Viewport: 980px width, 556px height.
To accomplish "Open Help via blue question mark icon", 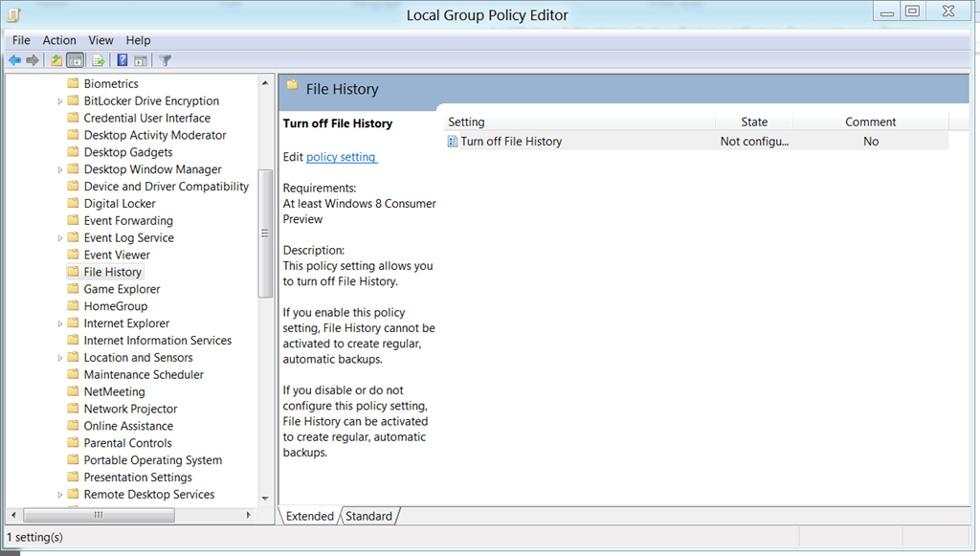I will pos(122,60).
